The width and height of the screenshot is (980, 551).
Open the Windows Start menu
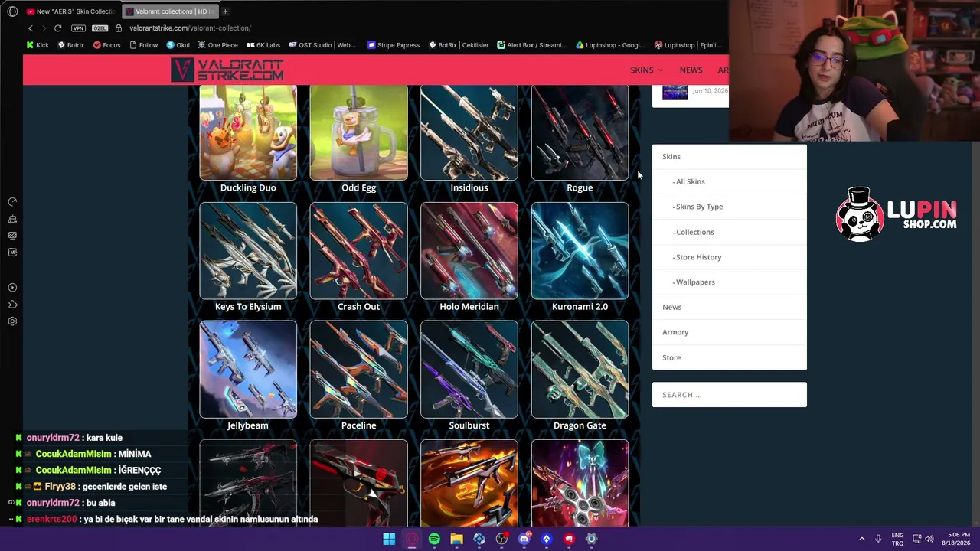[389, 539]
